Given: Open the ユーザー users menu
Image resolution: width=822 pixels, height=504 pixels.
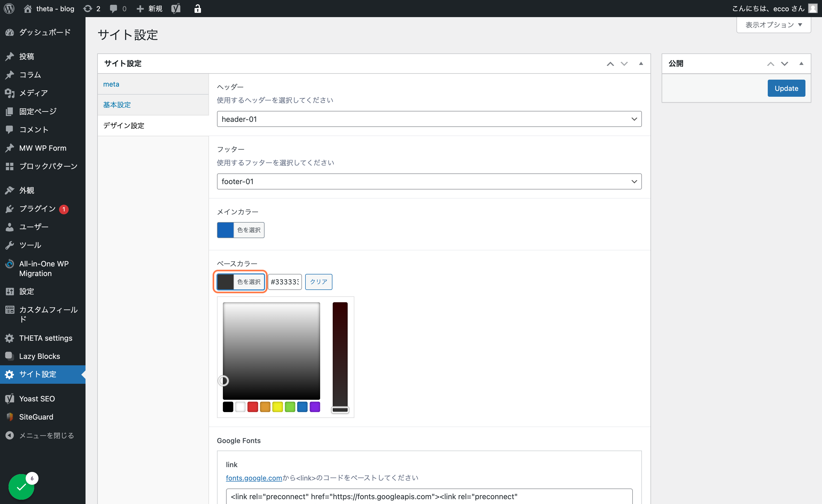Looking at the screenshot, I should point(43,227).
